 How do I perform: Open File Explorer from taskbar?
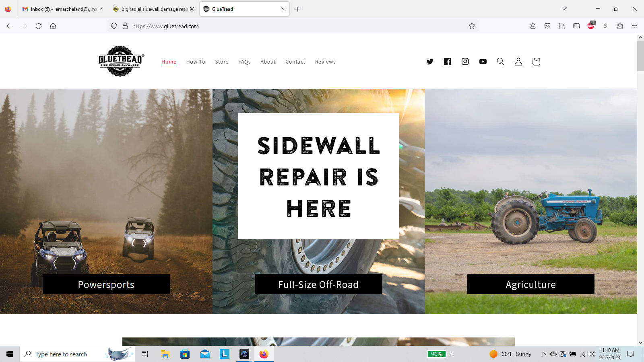click(165, 354)
